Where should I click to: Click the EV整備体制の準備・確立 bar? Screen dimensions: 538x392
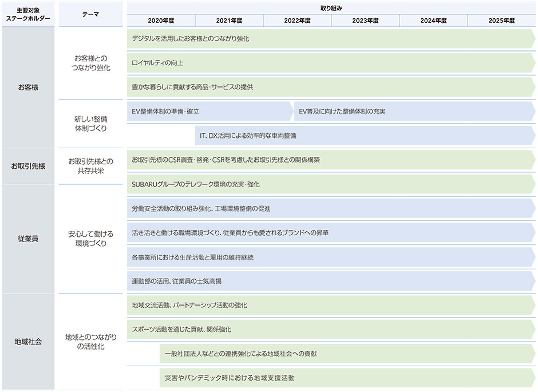point(210,112)
